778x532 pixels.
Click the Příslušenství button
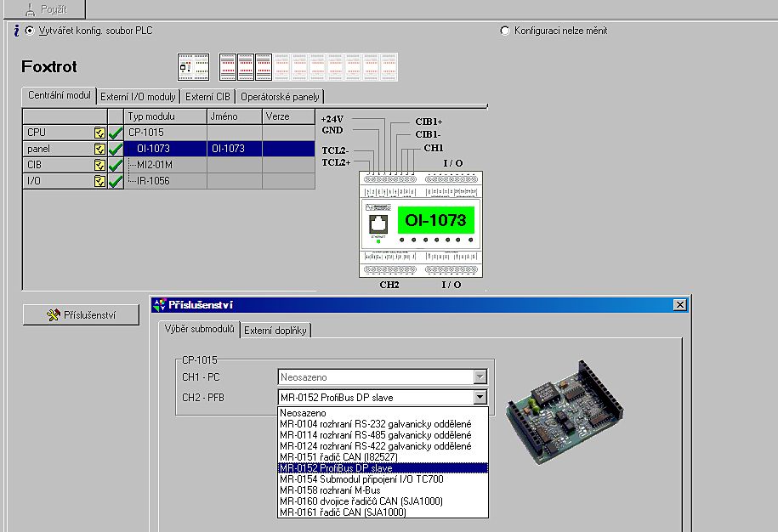81,315
